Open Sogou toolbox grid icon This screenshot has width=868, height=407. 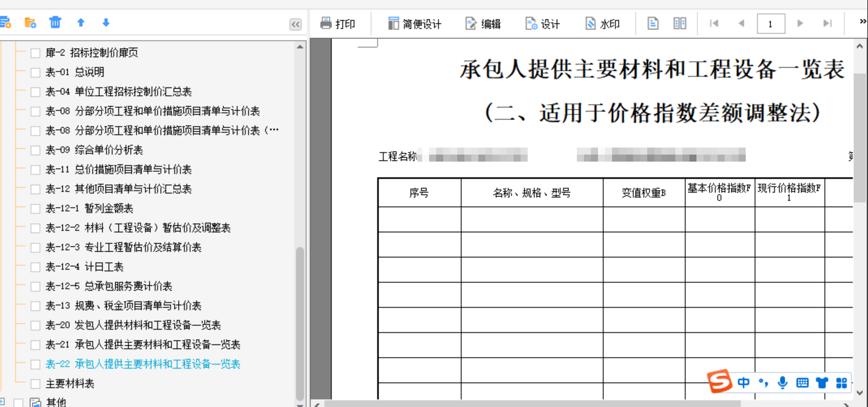pos(841,383)
